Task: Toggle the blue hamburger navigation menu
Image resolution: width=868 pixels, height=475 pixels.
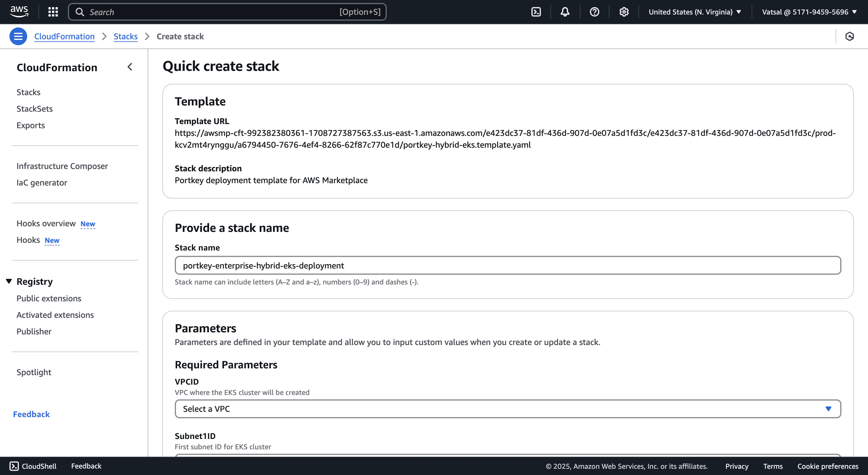Action: [x=18, y=36]
